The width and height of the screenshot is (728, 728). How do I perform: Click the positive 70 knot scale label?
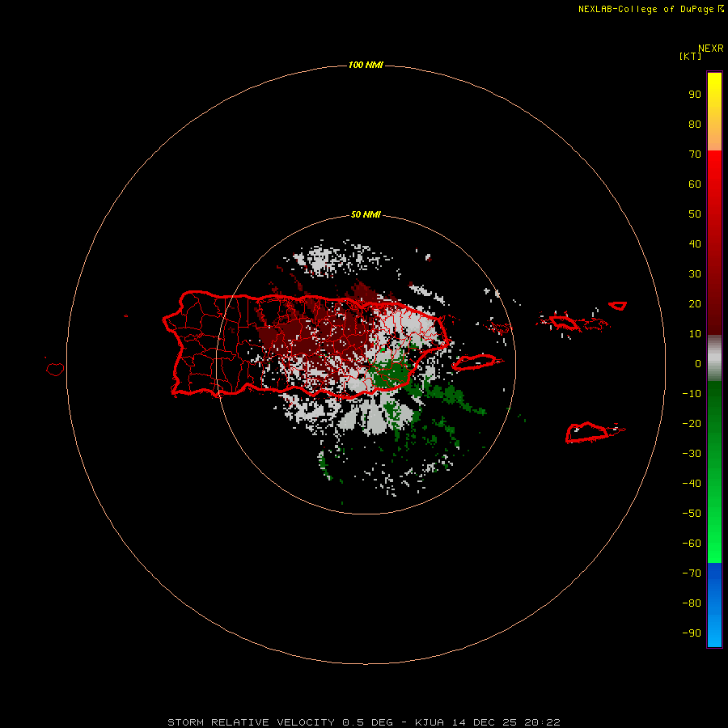[695, 154]
